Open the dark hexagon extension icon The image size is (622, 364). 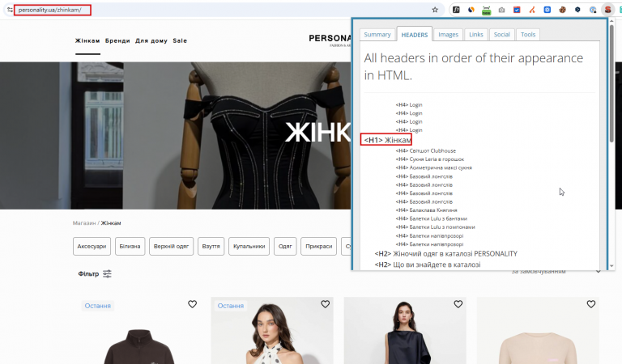pos(577,10)
